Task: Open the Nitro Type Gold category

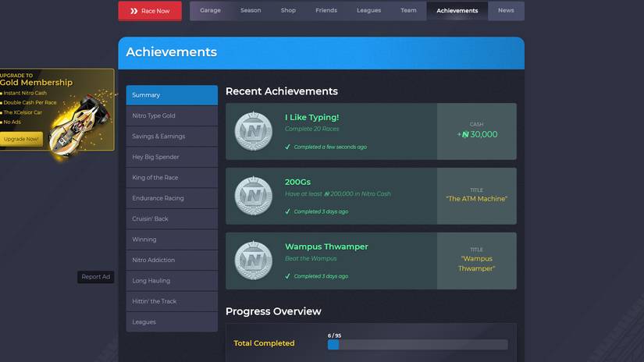Action: click(172, 115)
